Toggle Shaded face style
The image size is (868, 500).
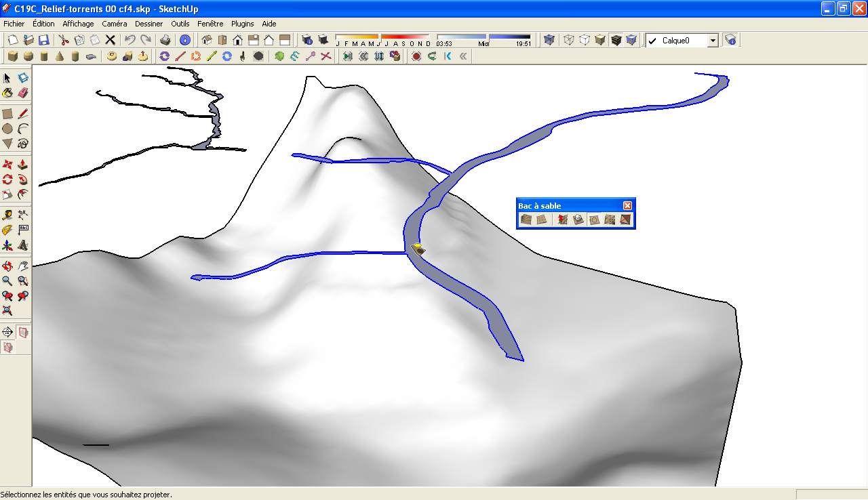[x=600, y=40]
